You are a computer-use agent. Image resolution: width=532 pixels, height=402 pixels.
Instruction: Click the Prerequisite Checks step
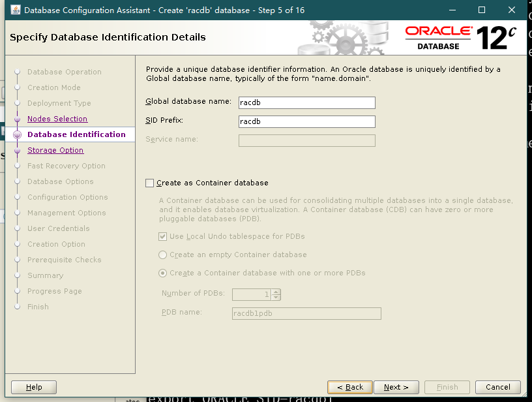coord(65,260)
